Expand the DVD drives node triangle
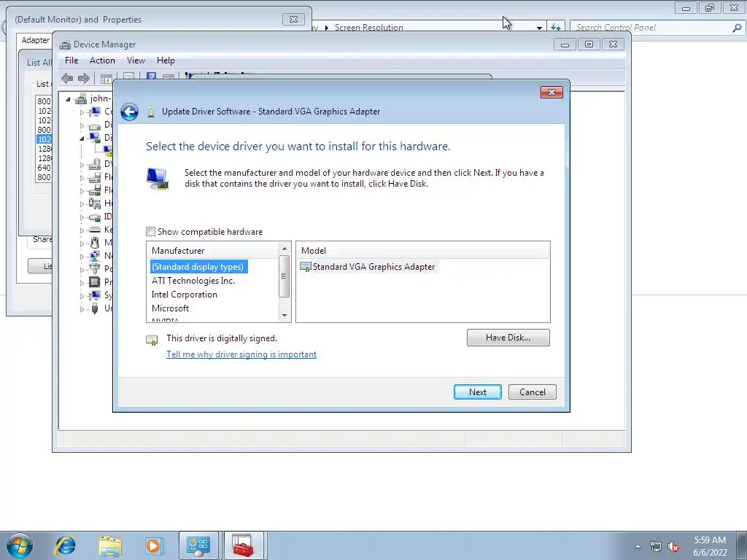Image resolution: width=747 pixels, height=560 pixels. pyautogui.click(x=82, y=165)
